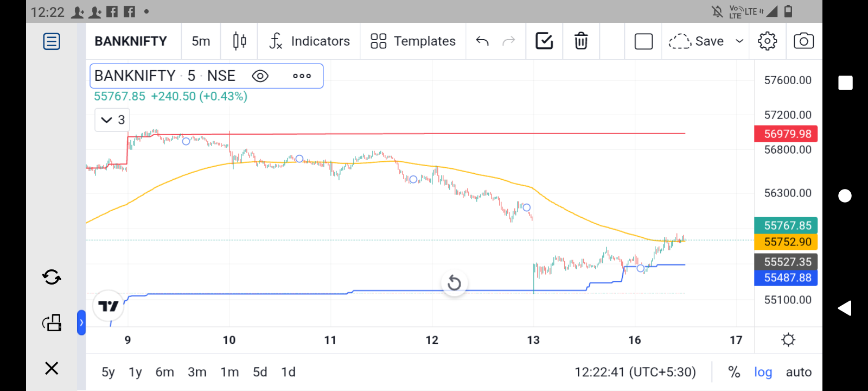
Task: Expand the Save options arrow
Action: tap(739, 41)
